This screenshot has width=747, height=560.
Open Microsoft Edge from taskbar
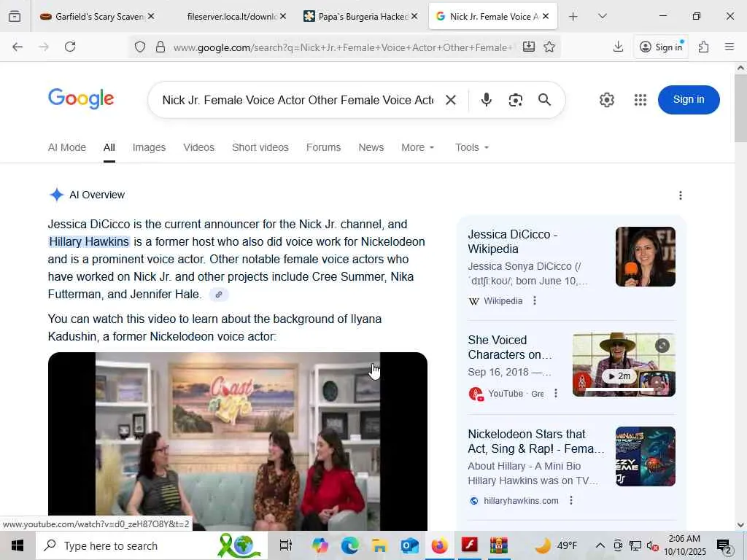[350, 545]
